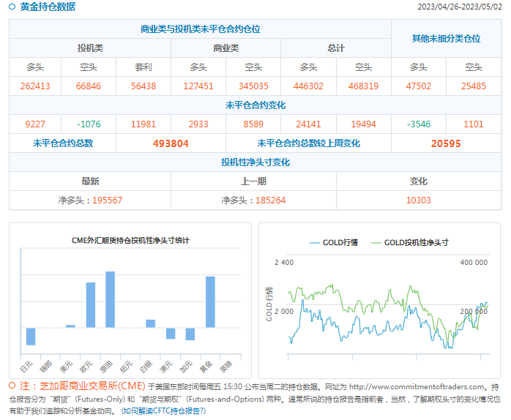The height and width of the screenshot is (420, 511).
Task: Click the circle icon beside 黄金持仓数据 title
Action: click(x=12, y=7)
